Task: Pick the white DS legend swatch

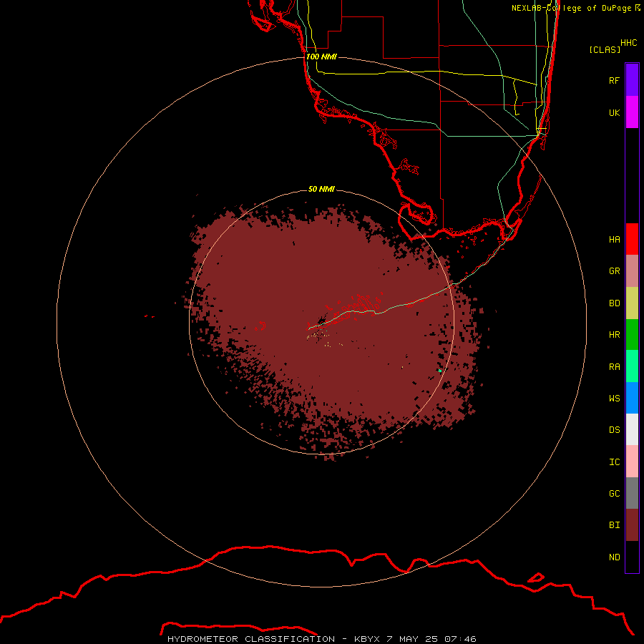Action: tap(632, 429)
